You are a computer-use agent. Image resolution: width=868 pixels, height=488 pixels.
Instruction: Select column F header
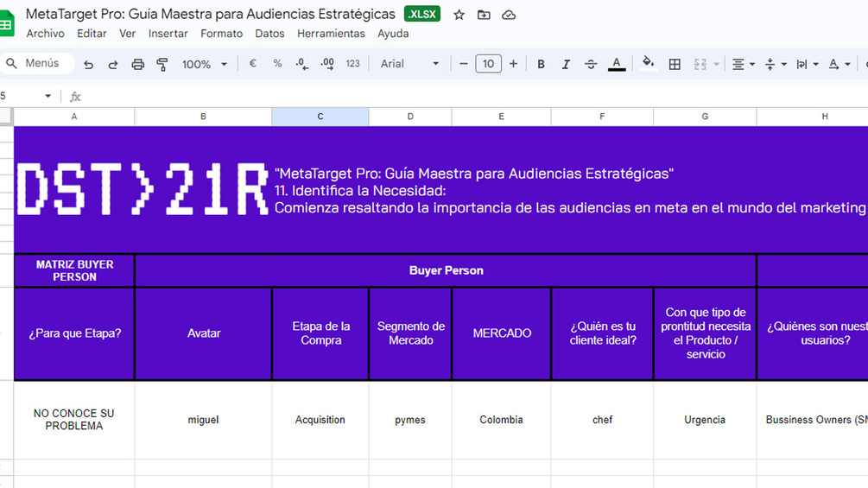pos(602,117)
